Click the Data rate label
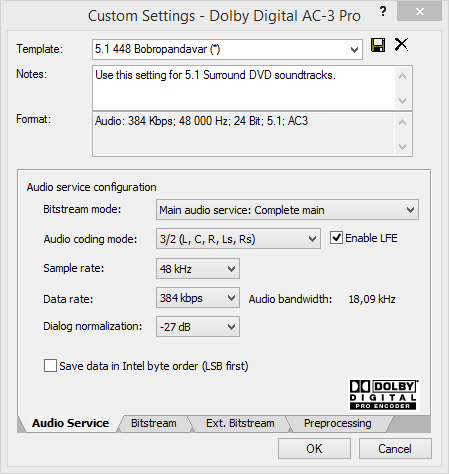 (x=68, y=299)
